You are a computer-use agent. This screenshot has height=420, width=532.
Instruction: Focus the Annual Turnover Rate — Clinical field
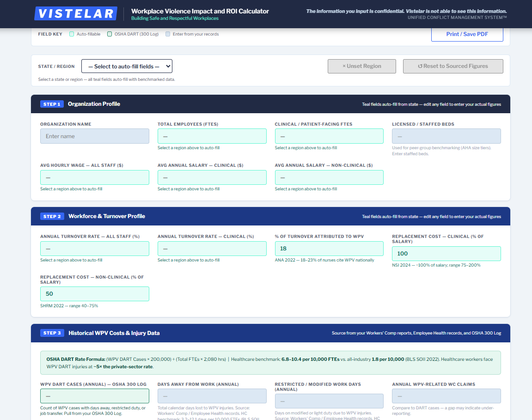(212, 249)
